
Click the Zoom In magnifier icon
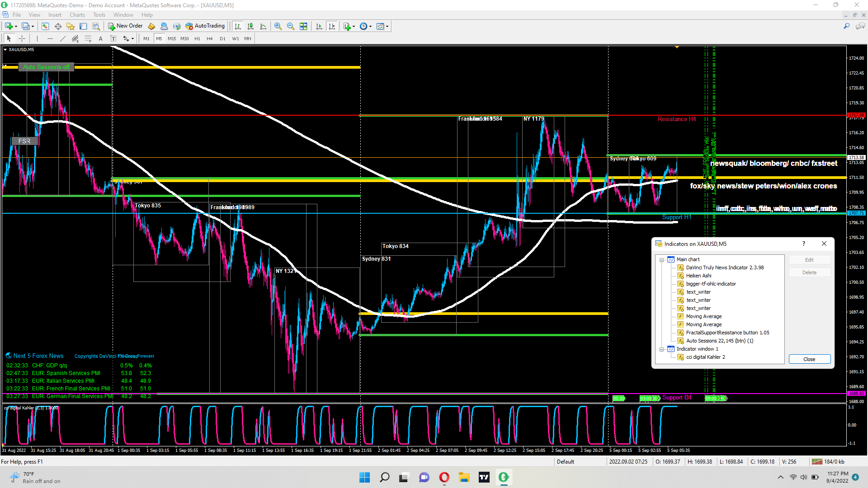click(x=278, y=26)
